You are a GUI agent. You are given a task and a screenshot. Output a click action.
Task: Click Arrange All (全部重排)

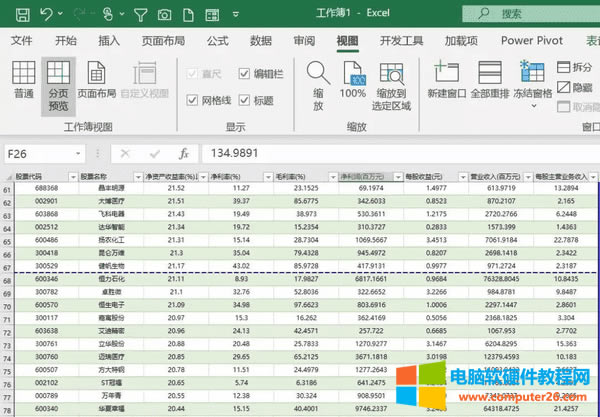[x=491, y=79]
